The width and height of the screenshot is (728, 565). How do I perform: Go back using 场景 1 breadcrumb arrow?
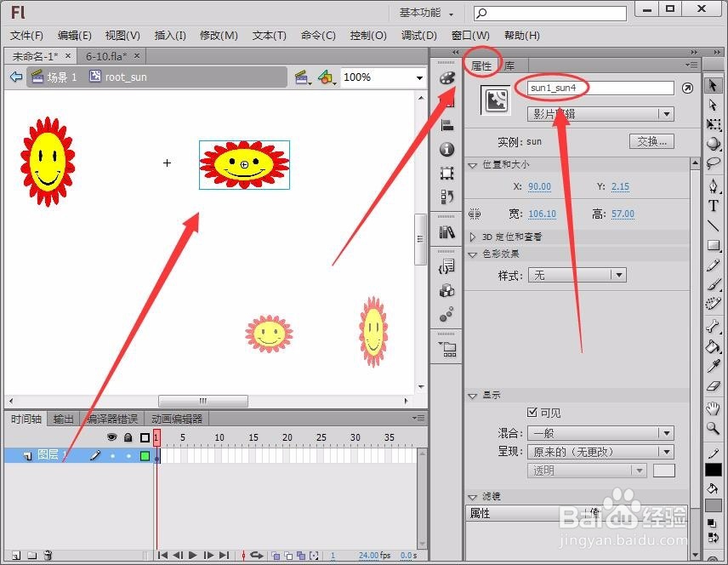click(16, 76)
